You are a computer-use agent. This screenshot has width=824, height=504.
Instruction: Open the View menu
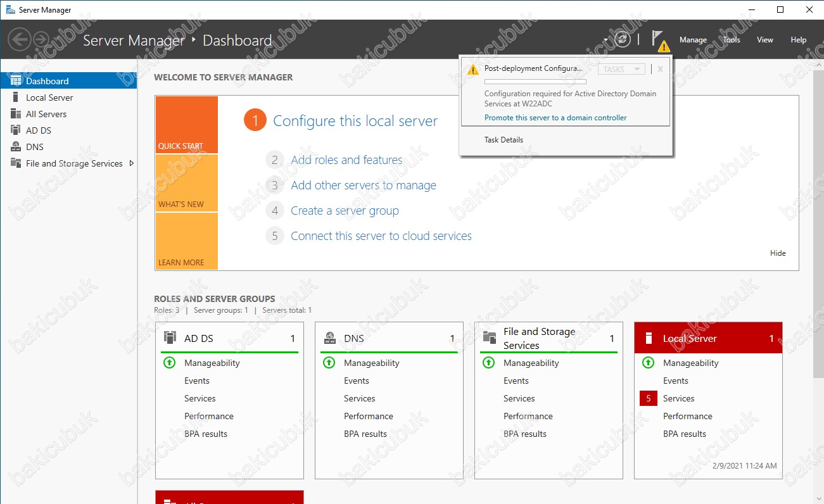765,40
